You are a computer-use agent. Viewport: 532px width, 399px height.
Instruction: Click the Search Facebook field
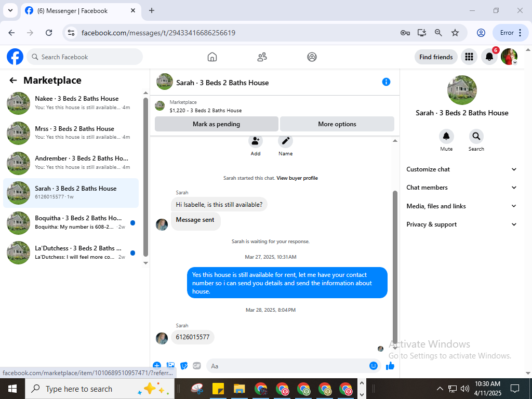[x=85, y=57]
